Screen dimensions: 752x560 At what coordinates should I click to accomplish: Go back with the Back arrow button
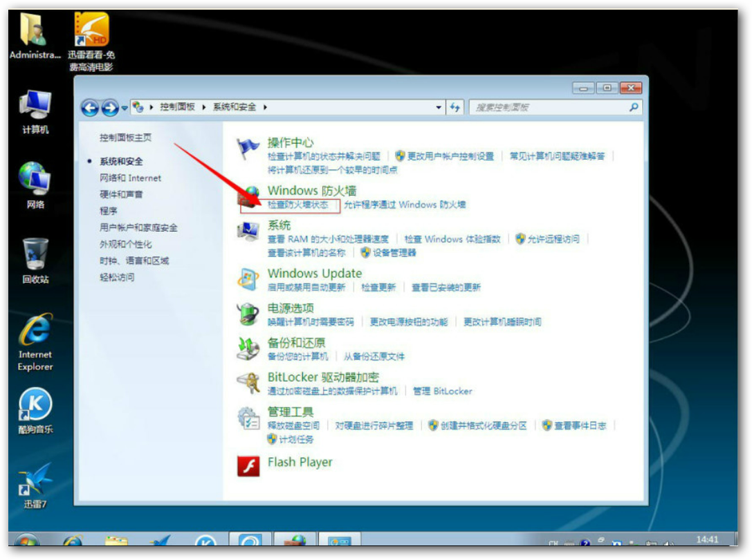[x=90, y=107]
